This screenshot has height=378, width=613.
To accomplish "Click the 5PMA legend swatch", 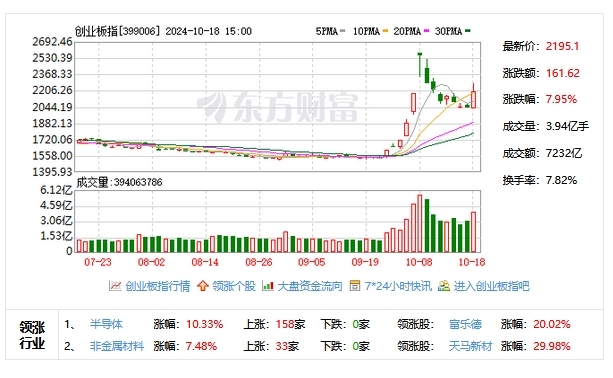I will click(343, 31).
